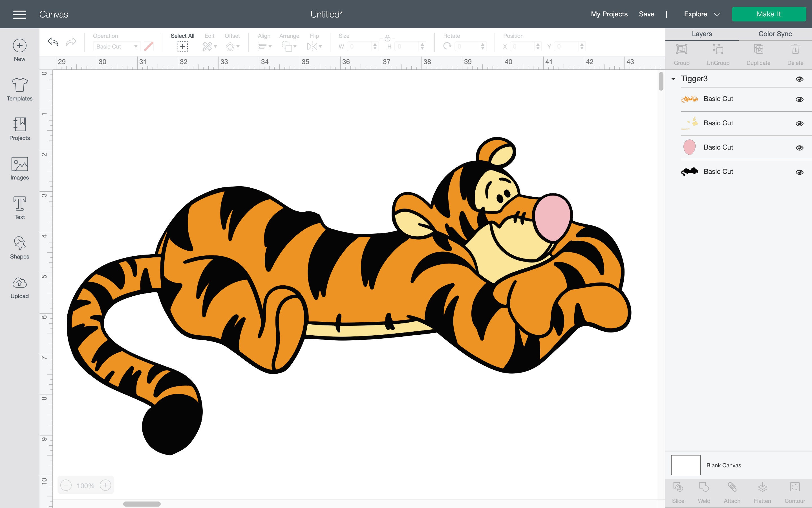Open the Arrange dropdown
The image size is (812, 508).
(x=289, y=46)
